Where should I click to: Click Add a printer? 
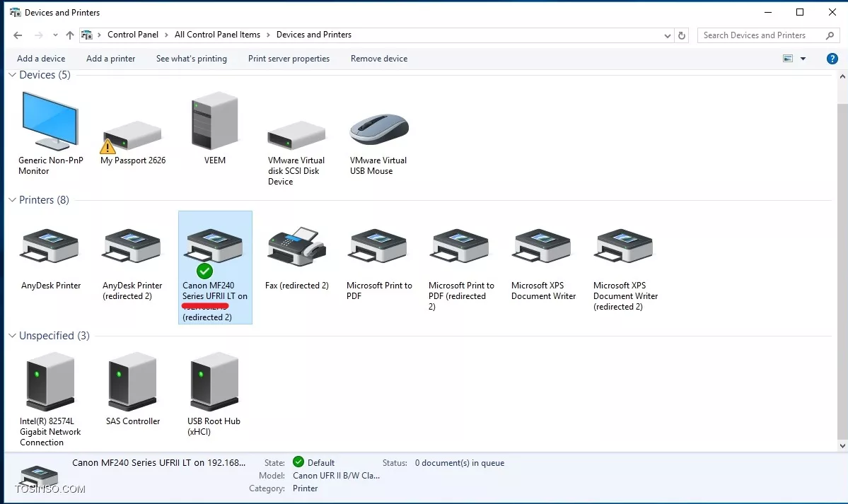[x=111, y=59]
